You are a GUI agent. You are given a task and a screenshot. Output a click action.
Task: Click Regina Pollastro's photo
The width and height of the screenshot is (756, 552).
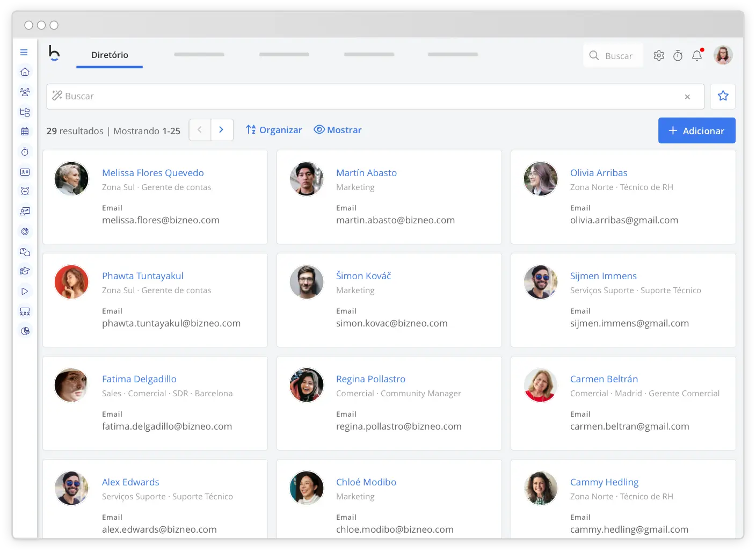[x=307, y=385]
